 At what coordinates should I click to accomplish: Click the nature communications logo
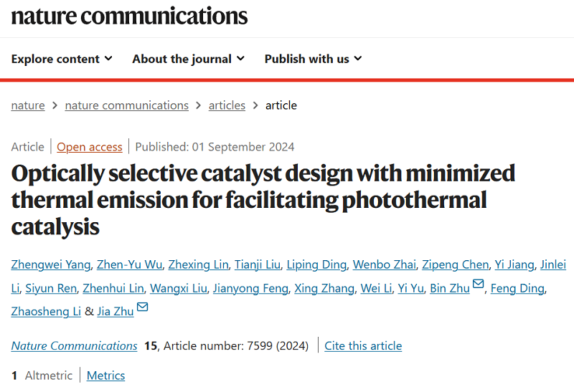[x=129, y=16]
